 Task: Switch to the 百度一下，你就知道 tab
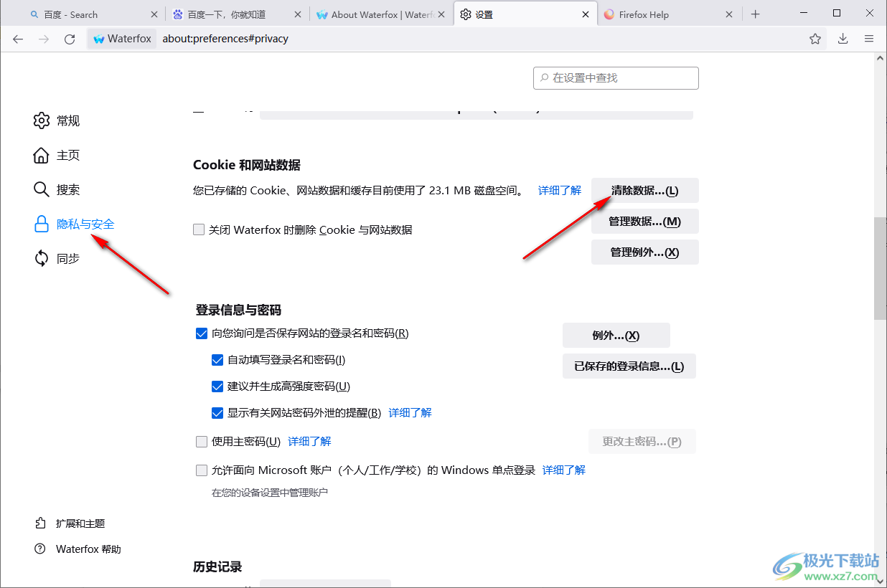click(x=237, y=14)
